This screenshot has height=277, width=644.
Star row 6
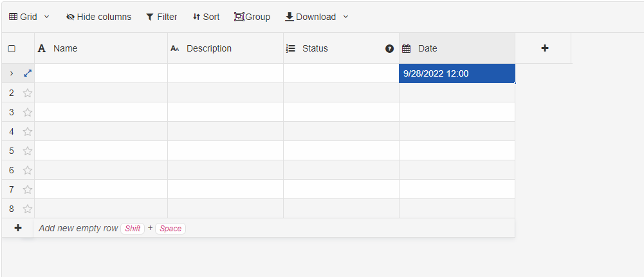point(28,170)
